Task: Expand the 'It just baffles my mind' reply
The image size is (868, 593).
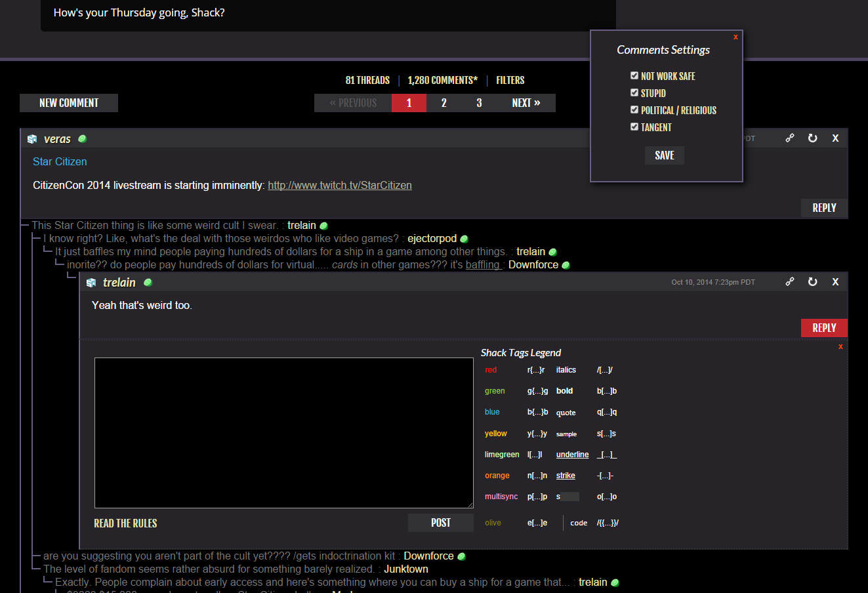Action: (281, 252)
